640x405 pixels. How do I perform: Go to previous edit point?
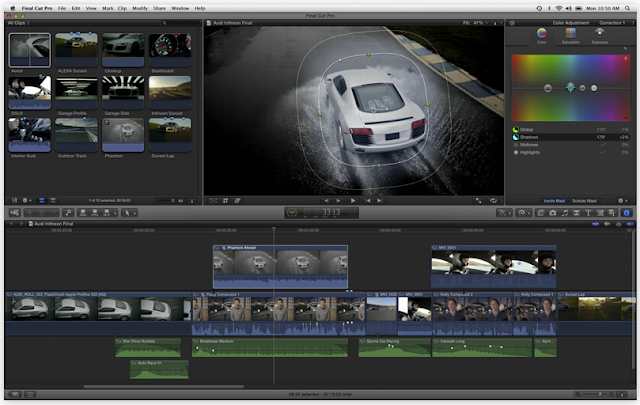click(x=368, y=201)
